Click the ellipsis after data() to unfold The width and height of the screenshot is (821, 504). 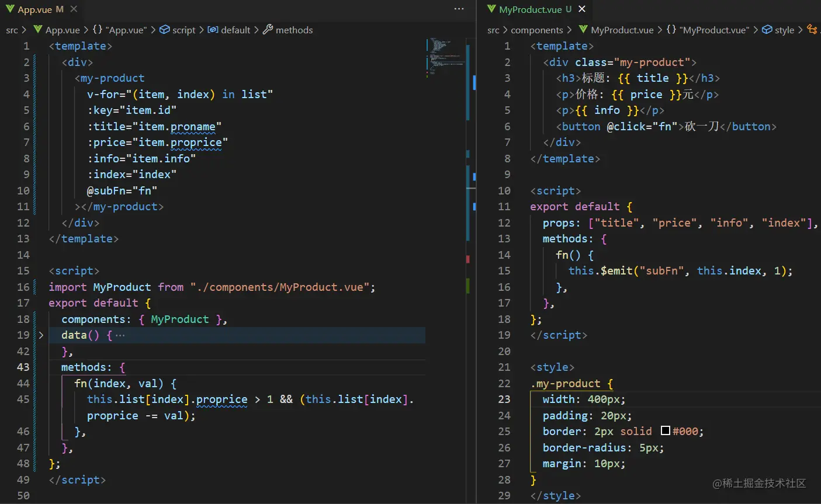[x=120, y=335]
